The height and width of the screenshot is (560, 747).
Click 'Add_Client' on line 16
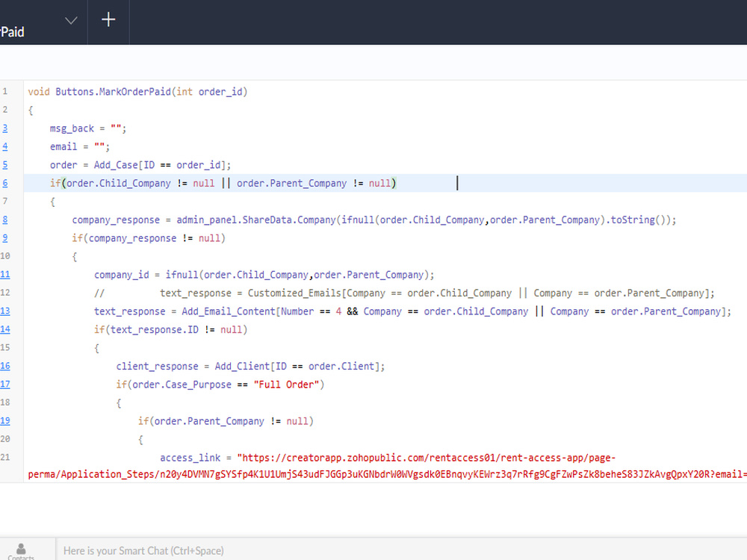(x=242, y=366)
